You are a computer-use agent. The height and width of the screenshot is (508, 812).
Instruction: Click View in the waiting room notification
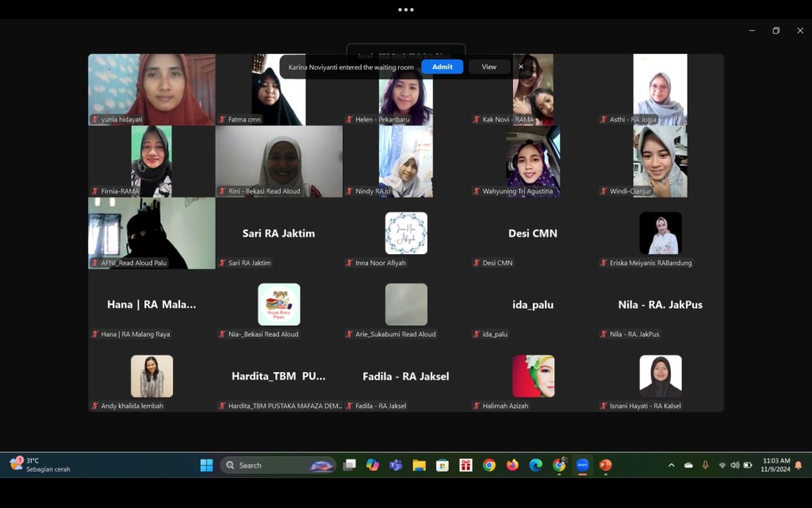click(x=488, y=67)
